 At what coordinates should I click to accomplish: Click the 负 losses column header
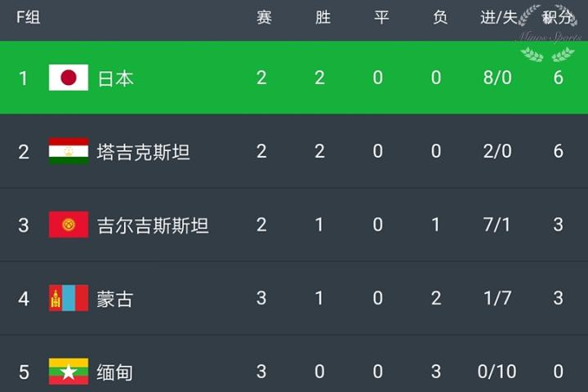coord(440,18)
